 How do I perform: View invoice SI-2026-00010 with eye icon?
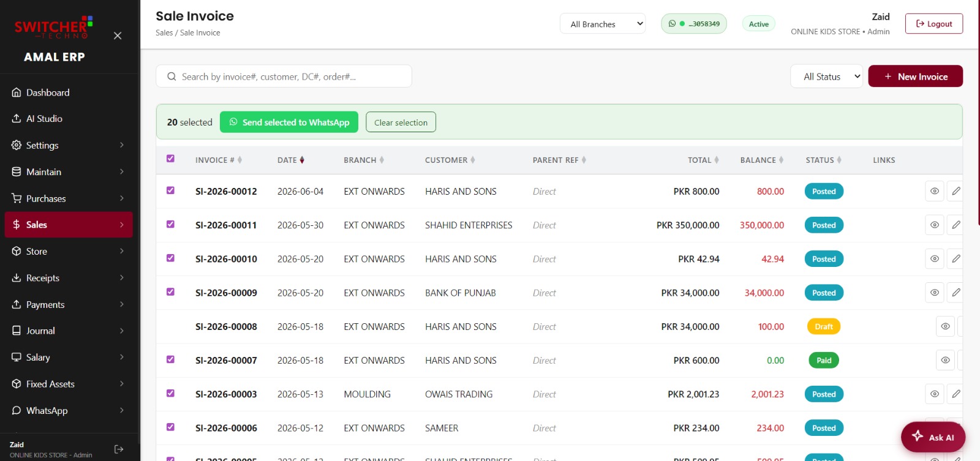(x=935, y=259)
